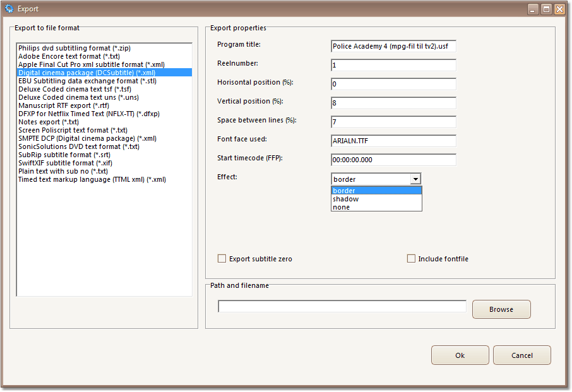Click the Reelnumber input field

click(393, 65)
